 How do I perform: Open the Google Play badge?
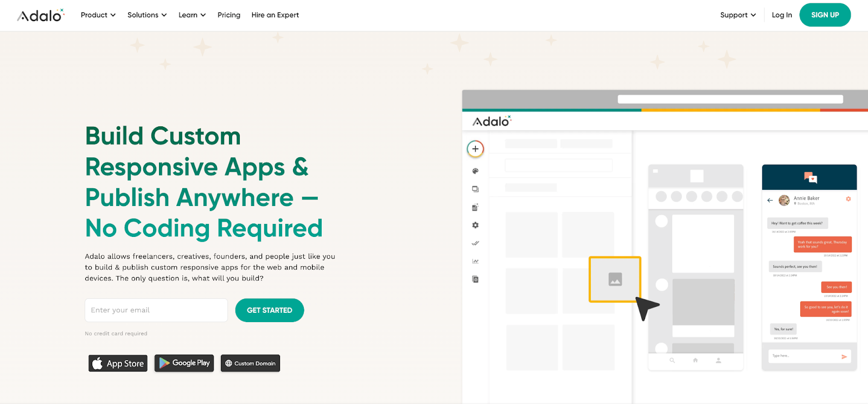pyautogui.click(x=184, y=363)
